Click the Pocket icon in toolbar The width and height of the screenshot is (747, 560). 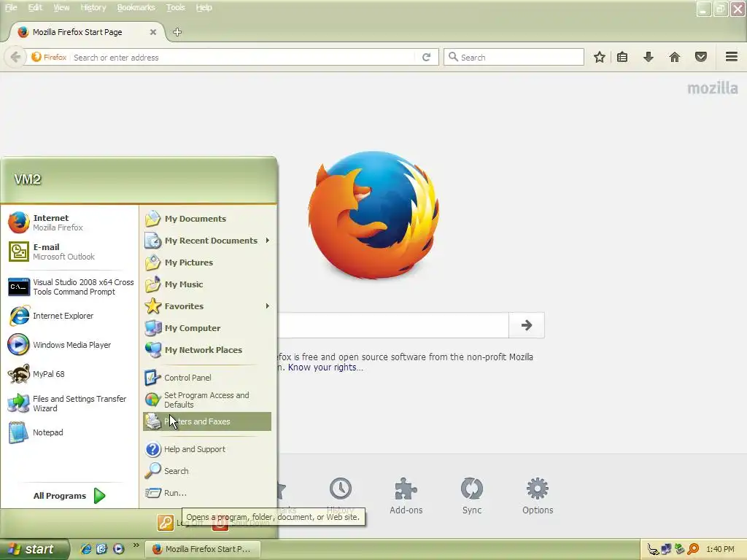tap(701, 57)
